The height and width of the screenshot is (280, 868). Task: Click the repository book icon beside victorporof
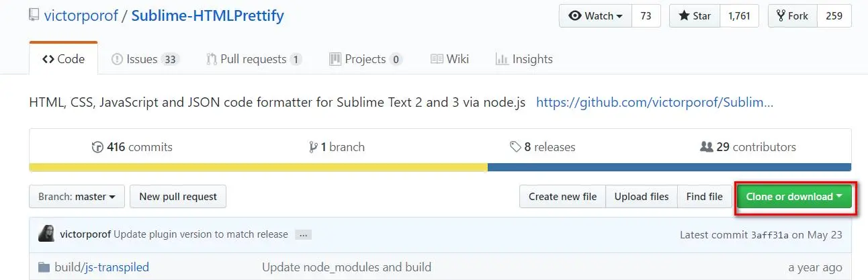(34, 15)
